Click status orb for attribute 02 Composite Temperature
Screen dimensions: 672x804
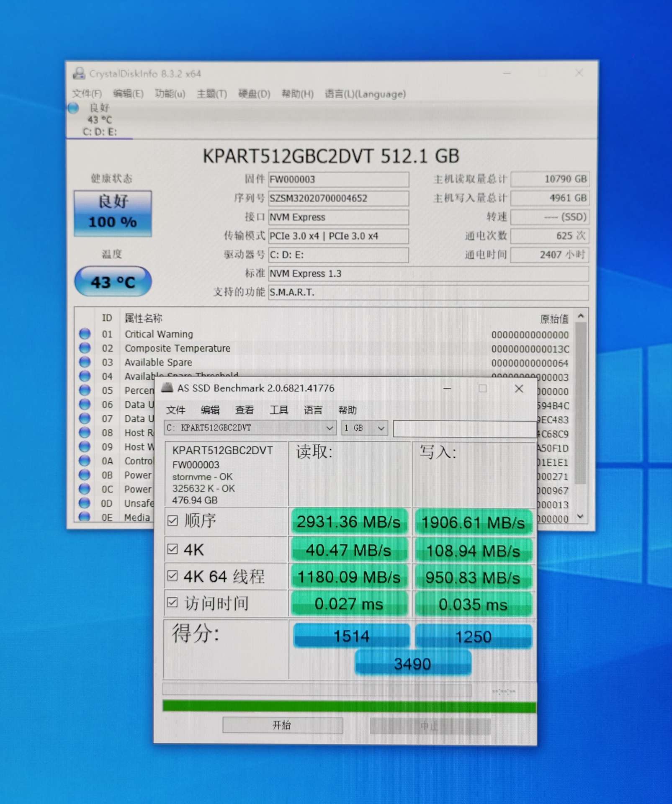[x=85, y=348]
